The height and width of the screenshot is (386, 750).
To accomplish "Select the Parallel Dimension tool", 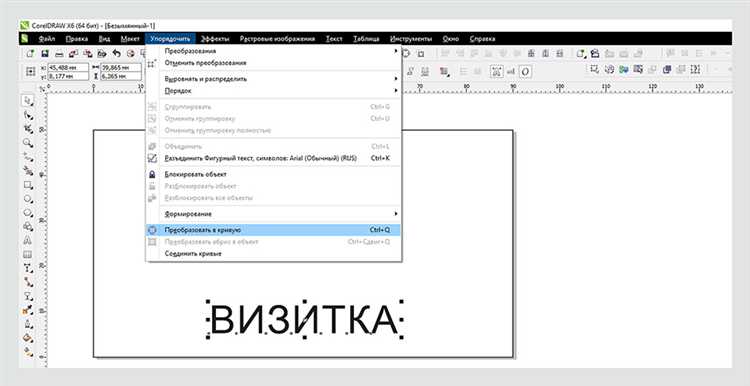I will coord(28,268).
